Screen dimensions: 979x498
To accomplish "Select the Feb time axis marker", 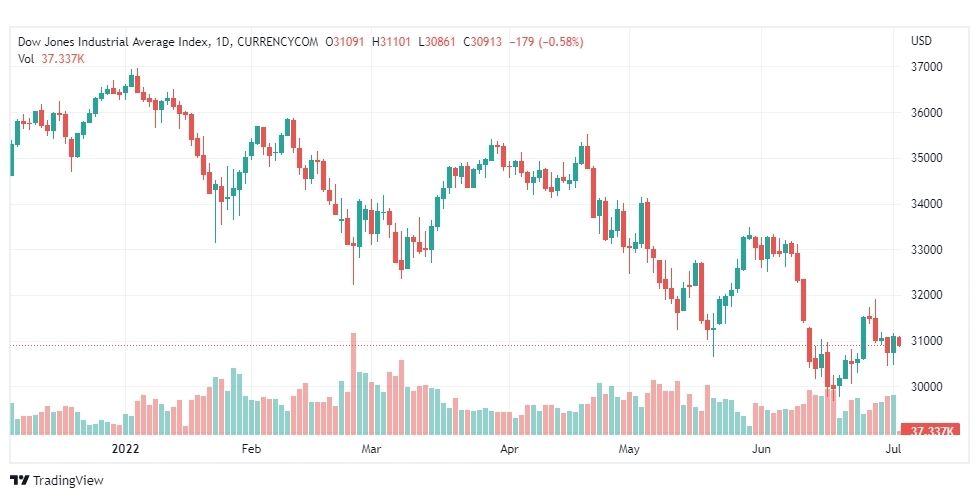I will click(250, 450).
